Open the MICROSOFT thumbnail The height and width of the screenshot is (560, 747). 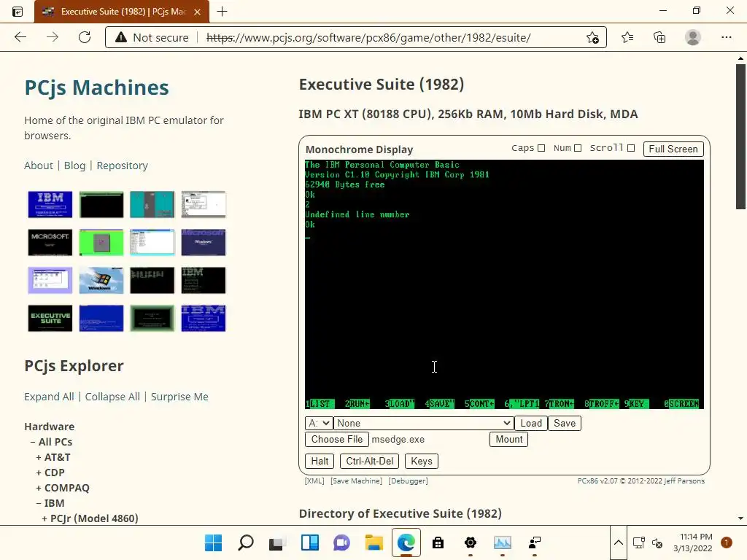click(50, 242)
